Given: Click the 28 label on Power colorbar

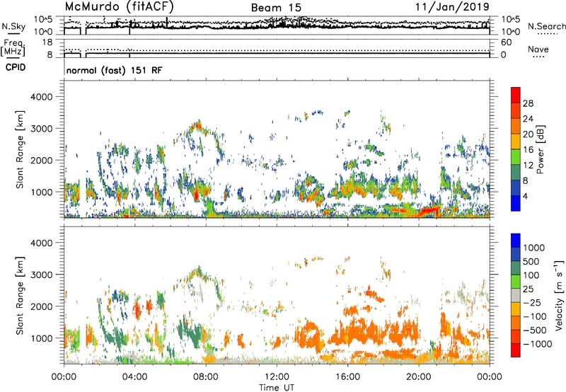Looking at the screenshot, I should 528,103.
